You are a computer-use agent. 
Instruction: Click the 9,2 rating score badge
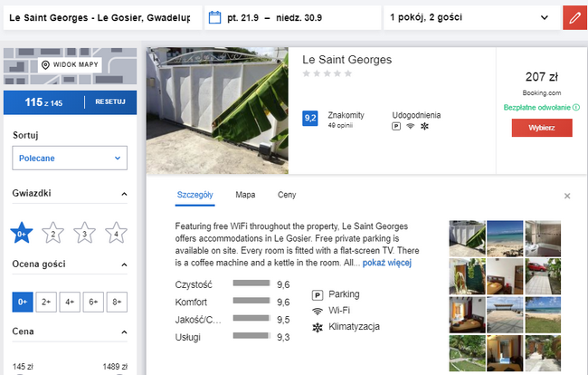click(x=310, y=119)
